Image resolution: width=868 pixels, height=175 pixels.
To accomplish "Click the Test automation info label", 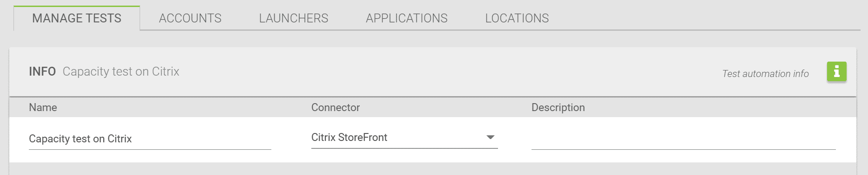I will coord(765,74).
